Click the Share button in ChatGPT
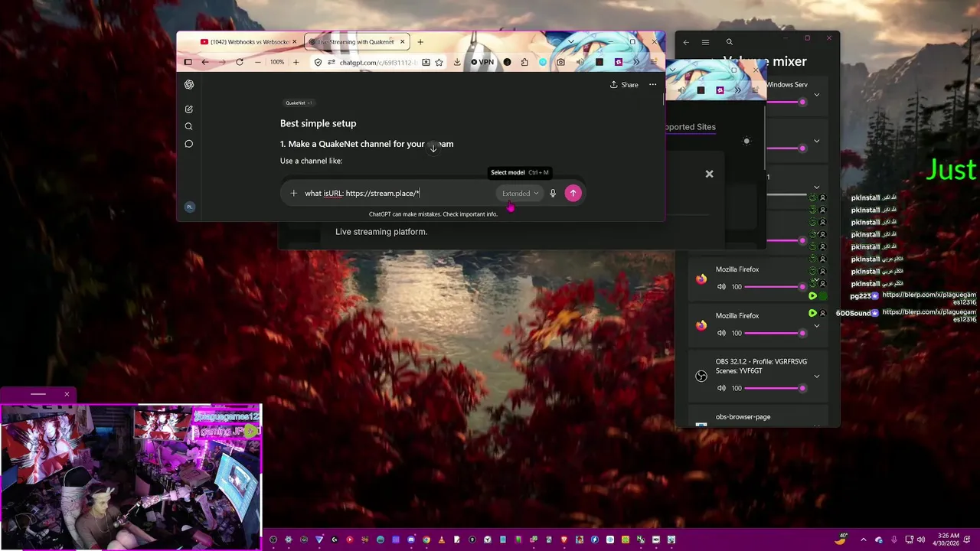 (x=624, y=85)
